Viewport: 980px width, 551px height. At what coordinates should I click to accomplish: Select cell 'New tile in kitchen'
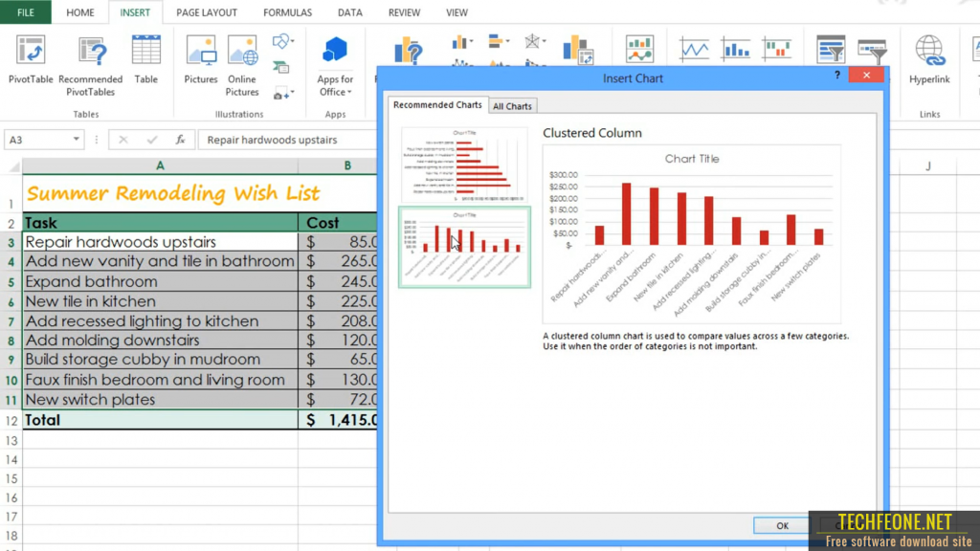tap(160, 301)
